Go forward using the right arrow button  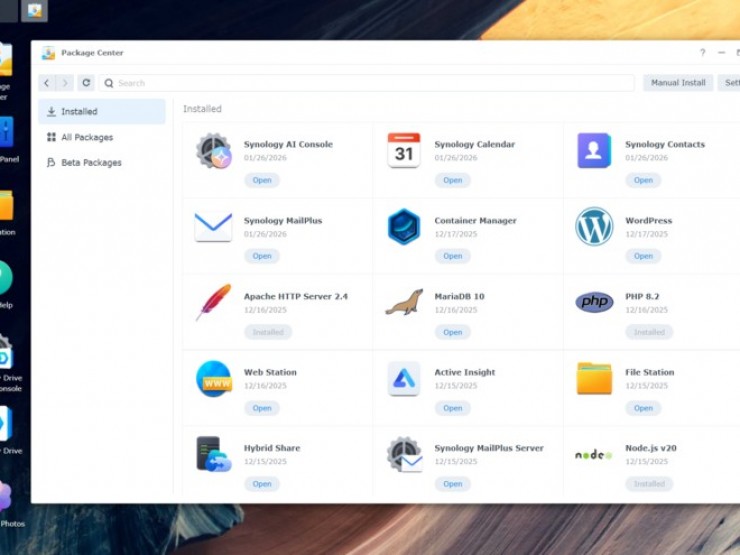click(x=65, y=83)
